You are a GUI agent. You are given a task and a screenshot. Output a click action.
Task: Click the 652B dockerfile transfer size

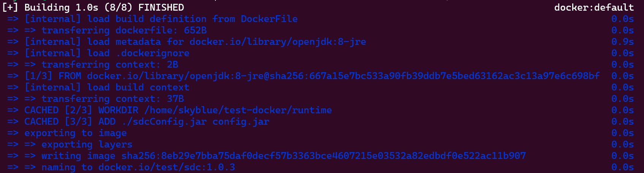(x=195, y=30)
